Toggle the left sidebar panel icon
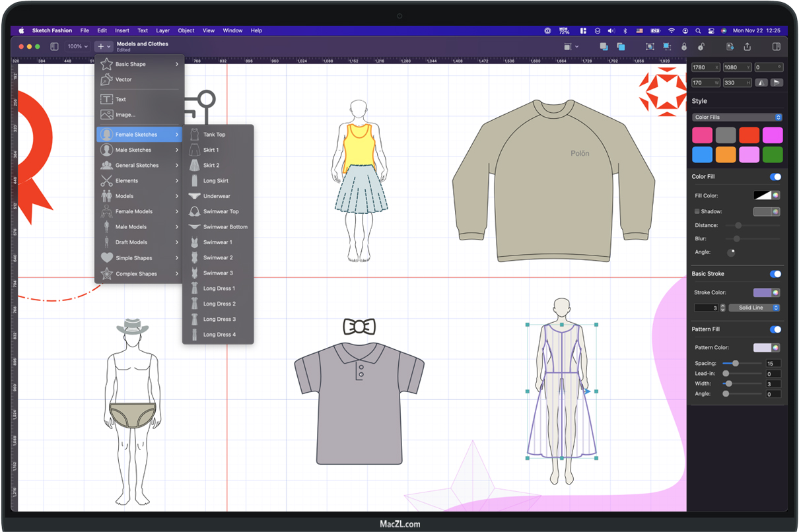799x532 pixels. pyautogui.click(x=54, y=47)
